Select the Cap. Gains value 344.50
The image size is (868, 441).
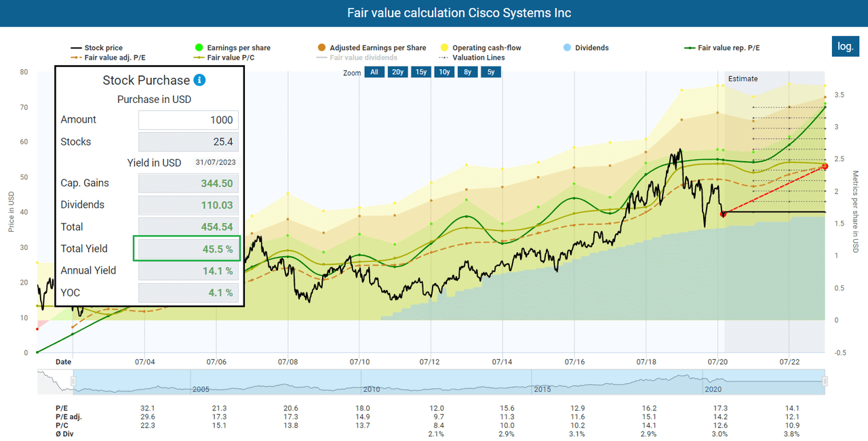(189, 183)
